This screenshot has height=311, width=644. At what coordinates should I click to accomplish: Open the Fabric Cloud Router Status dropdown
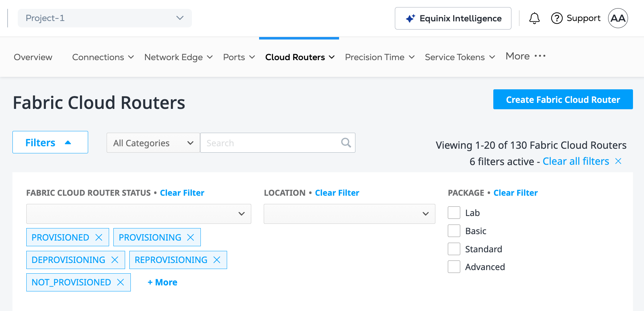pyautogui.click(x=139, y=214)
